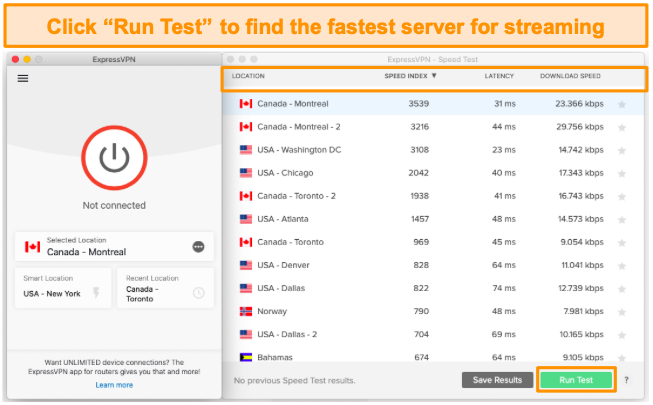Open location options ellipsis for Canada - Montreal
Viewport: 653px width, 405px height.
pyautogui.click(x=199, y=247)
